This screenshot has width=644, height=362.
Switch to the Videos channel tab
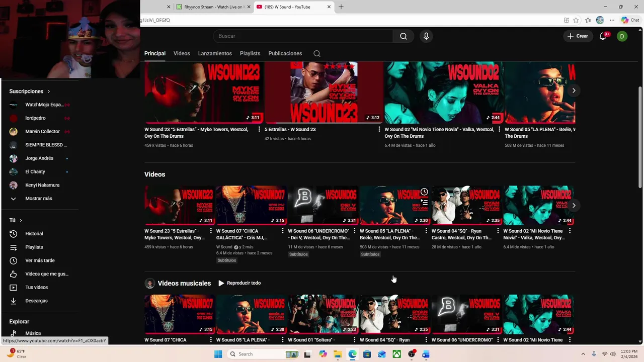182,53
